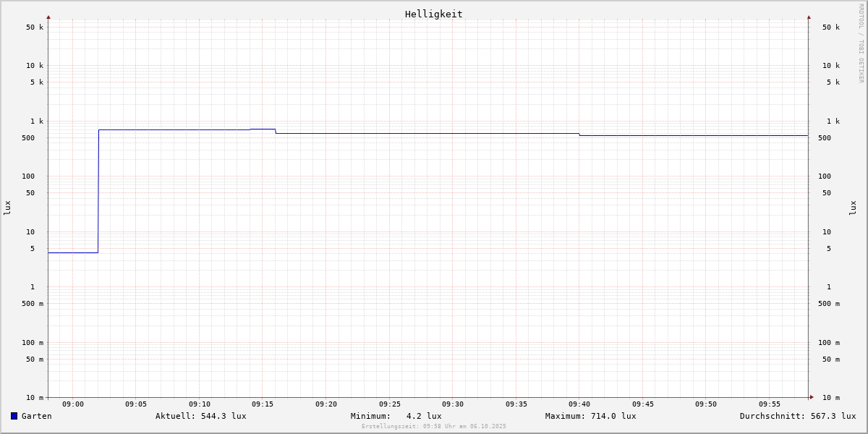Click the 09:35 time axis label
This screenshot has height=434, width=868.
[x=516, y=404]
